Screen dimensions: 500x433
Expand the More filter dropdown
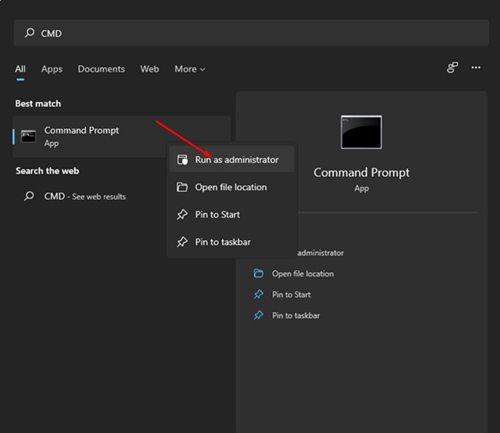pyautogui.click(x=190, y=69)
